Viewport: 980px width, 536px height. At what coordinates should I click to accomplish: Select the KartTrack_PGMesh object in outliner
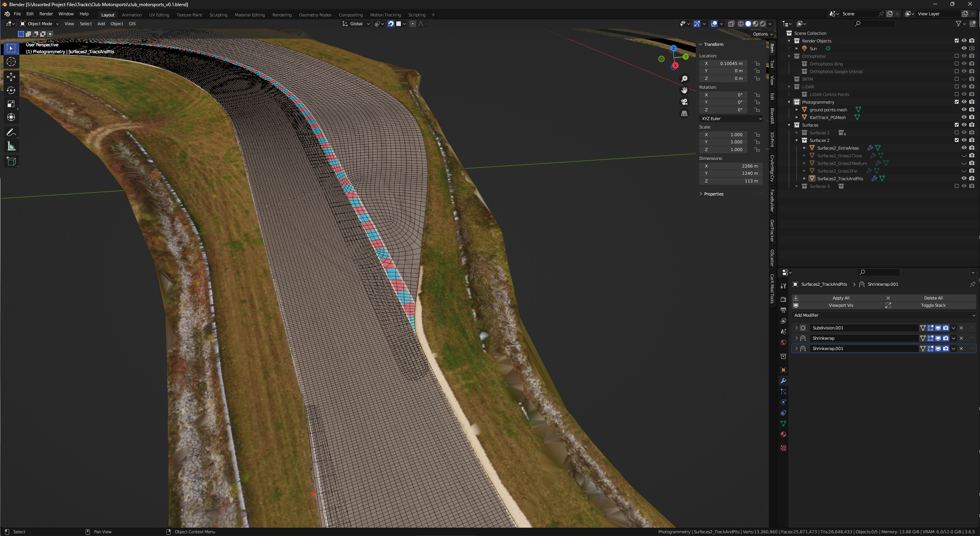coord(827,117)
